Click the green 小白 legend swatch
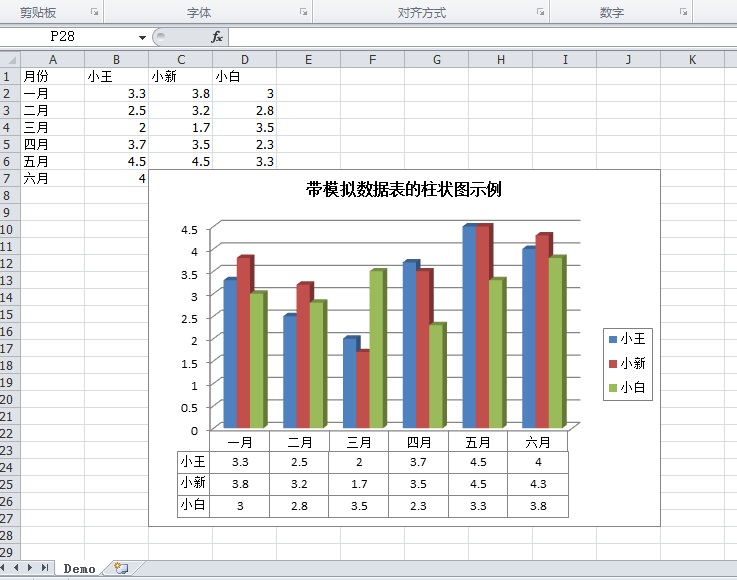This screenshot has height=580, width=737. tap(613, 388)
